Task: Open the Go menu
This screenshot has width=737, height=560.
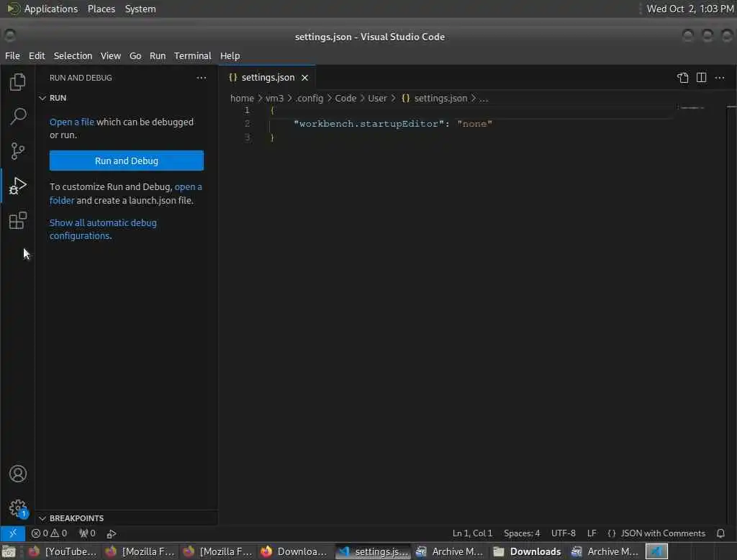Action: [x=135, y=55]
